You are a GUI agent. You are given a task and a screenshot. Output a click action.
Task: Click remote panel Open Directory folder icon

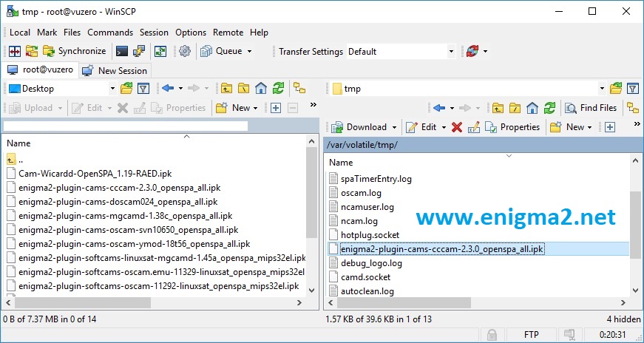pos(616,88)
